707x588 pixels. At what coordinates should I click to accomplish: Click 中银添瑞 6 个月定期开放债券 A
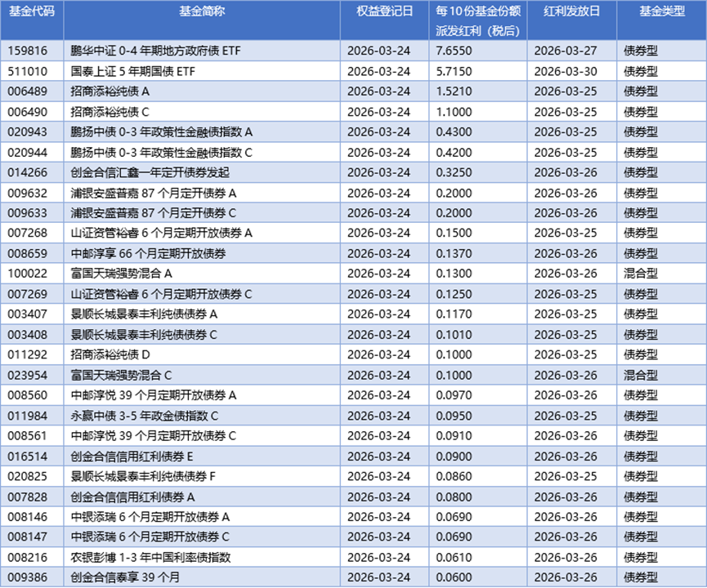[150, 517]
